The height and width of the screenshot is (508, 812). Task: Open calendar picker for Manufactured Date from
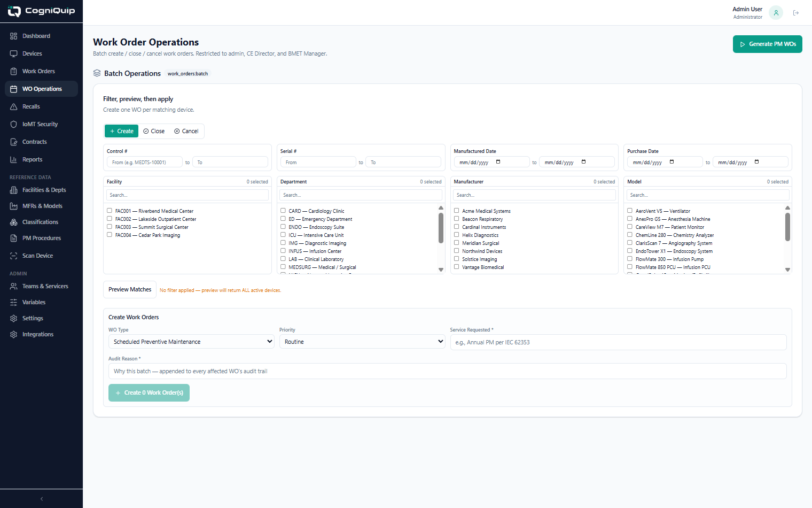click(498, 162)
